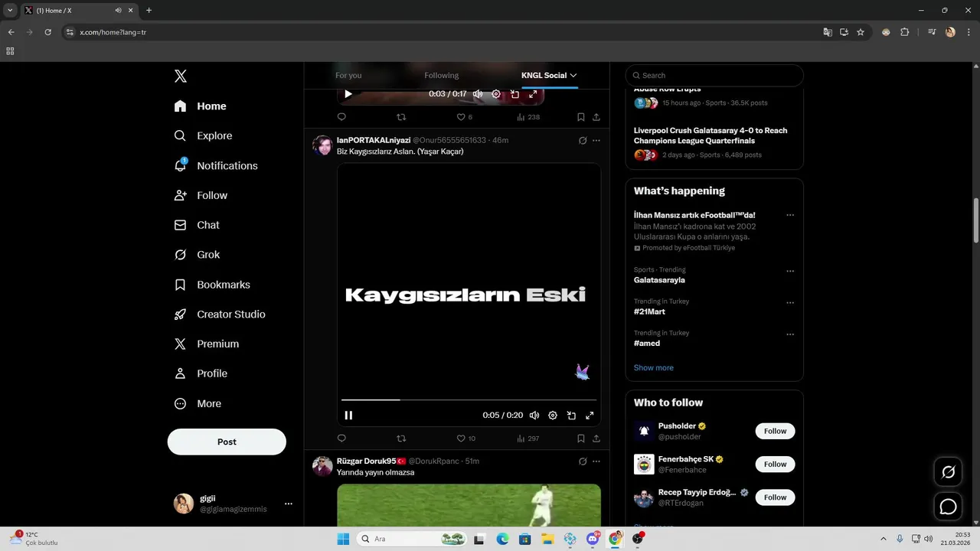
Task: Follow Recep Tayyip Erdoğan
Action: (x=775, y=497)
